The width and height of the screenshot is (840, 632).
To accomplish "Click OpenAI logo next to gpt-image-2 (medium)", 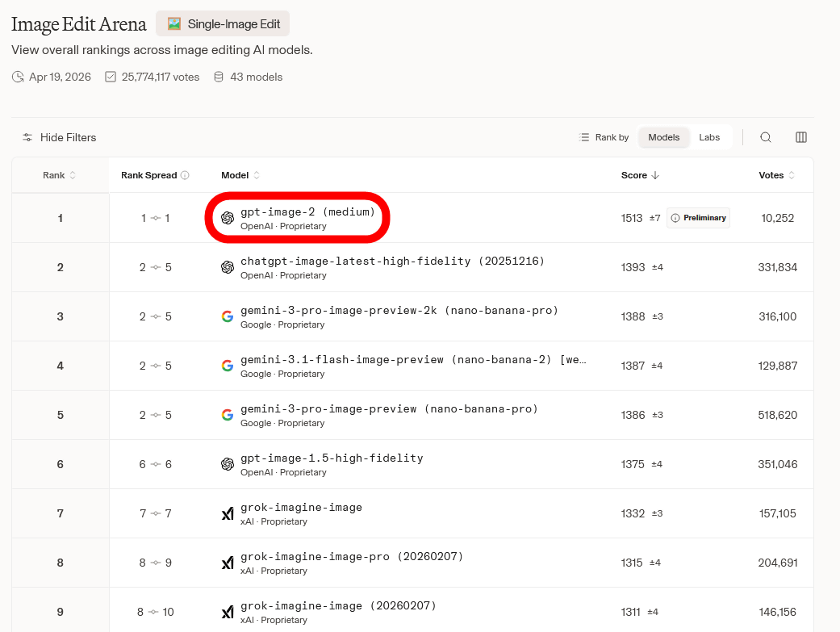I will [228, 218].
